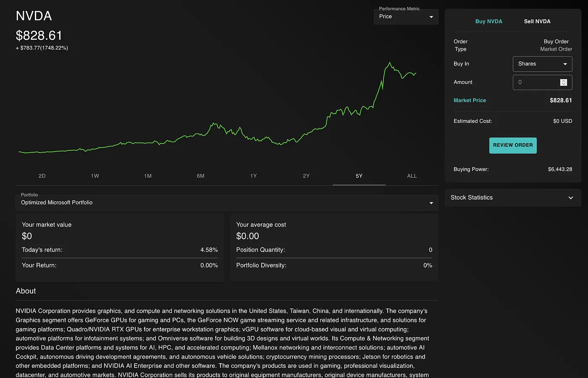The image size is (588, 378).
Task: Click the Estimated Cost $0 USD value
Action: [x=562, y=121]
